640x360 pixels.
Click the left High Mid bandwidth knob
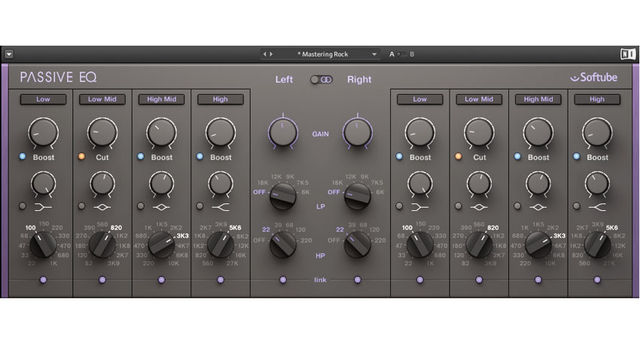click(x=161, y=184)
